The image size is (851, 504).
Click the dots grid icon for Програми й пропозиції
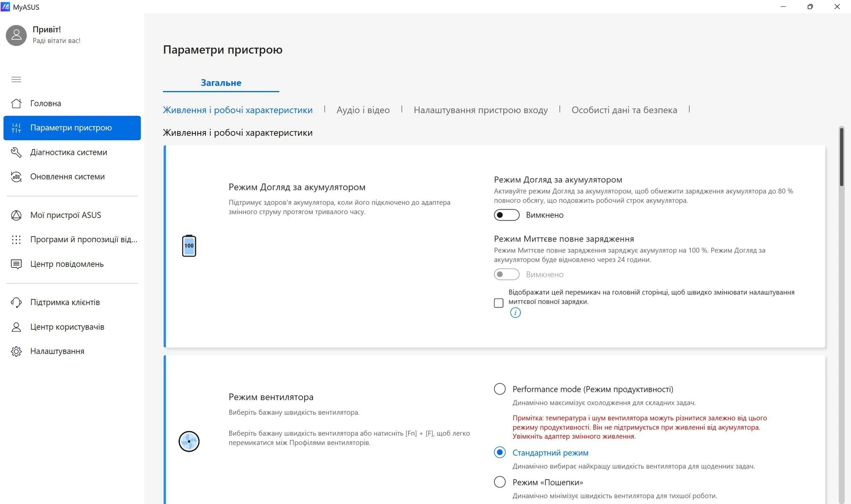click(x=16, y=240)
